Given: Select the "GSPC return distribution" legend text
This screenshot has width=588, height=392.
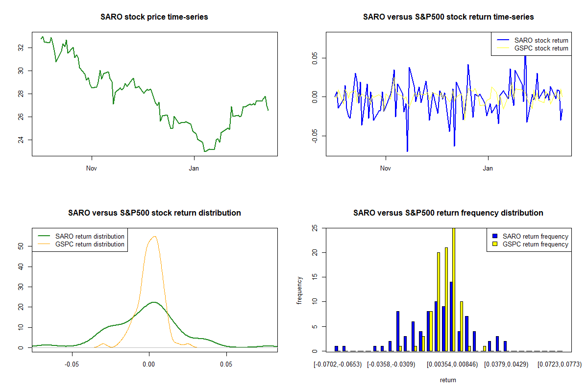Looking at the screenshot, I should coord(90,244).
